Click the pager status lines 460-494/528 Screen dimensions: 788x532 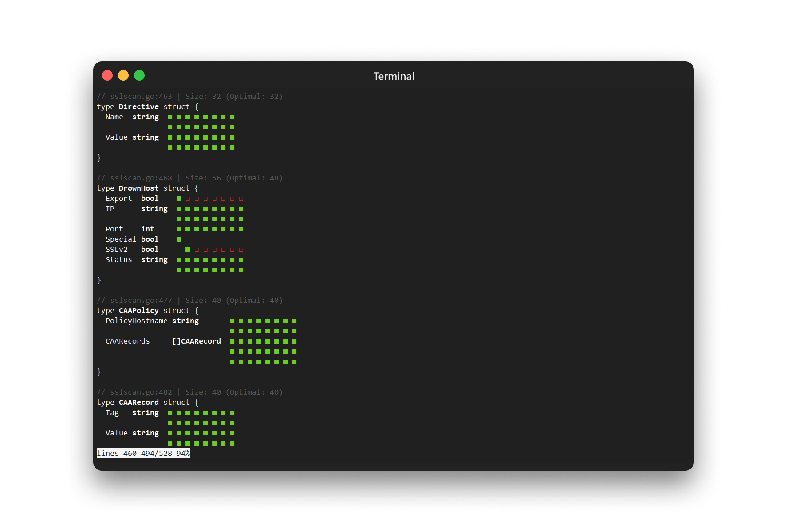click(143, 453)
